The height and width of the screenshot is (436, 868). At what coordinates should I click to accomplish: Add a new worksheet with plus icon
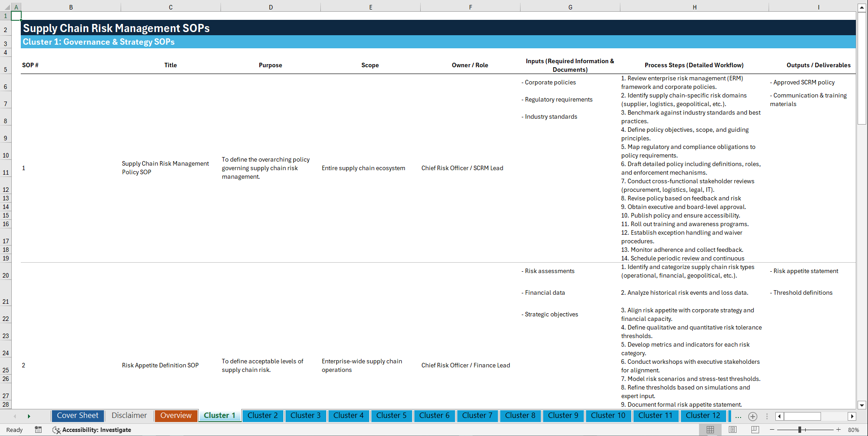pyautogui.click(x=753, y=416)
